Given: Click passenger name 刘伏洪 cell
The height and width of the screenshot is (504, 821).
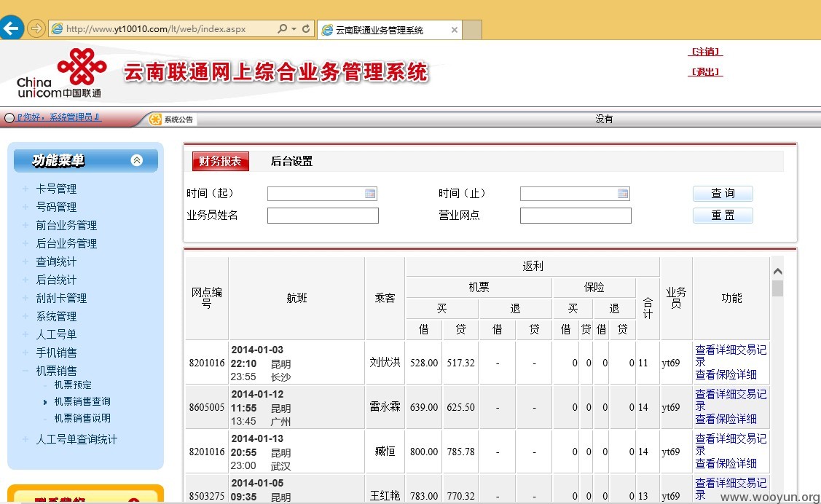Looking at the screenshot, I should [x=385, y=362].
